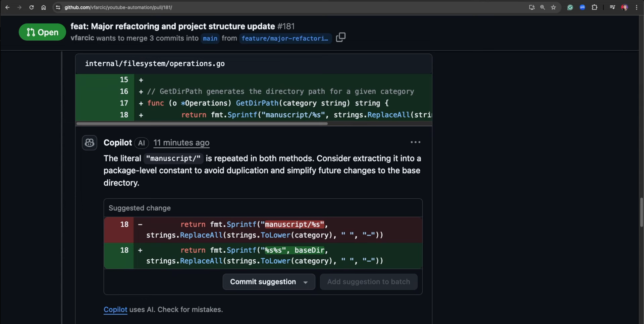Click the '11 minutes ago' timestamp link

point(181,143)
